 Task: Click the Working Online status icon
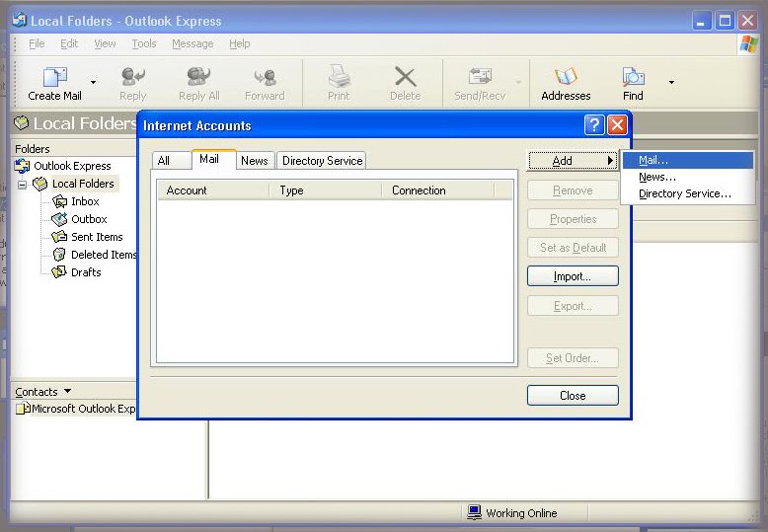coord(474,512)
